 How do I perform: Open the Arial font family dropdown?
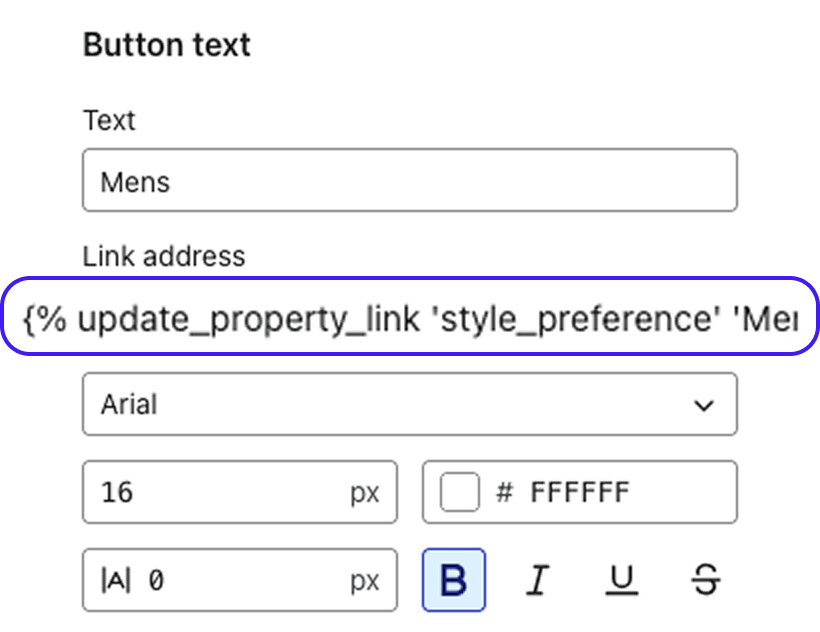click(410, 404)
